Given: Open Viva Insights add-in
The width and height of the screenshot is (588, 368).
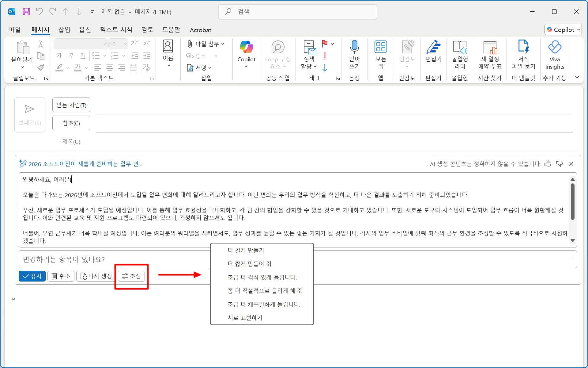Looking at the screenshot, I should point(554,48).
